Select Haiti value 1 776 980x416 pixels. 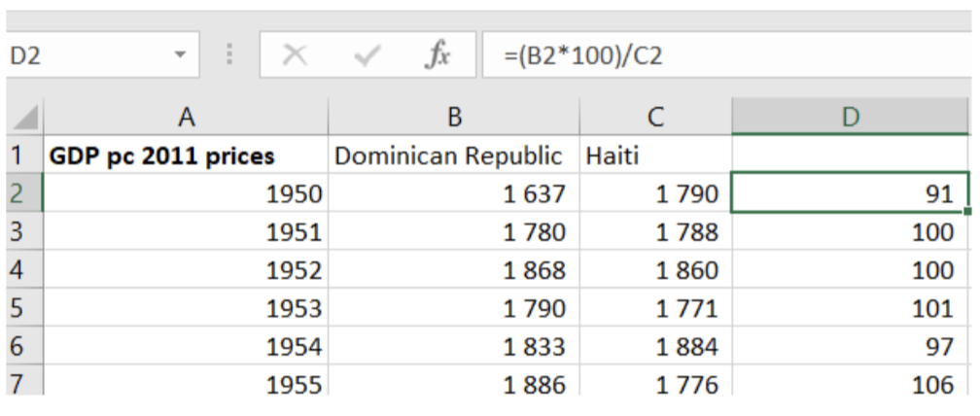pyautogui.click(x=655, y=381)
